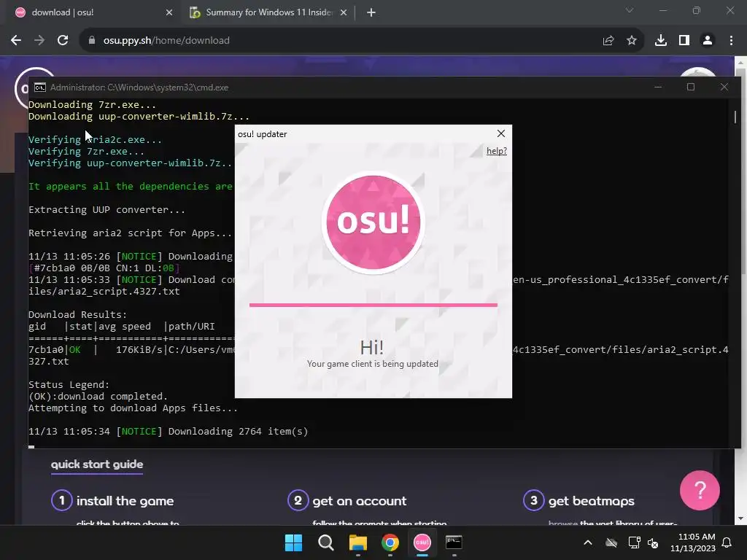Open muted volume tray icon
Image resolution: width=747 pixels, height=560 pixels.
tap(653, 542)
